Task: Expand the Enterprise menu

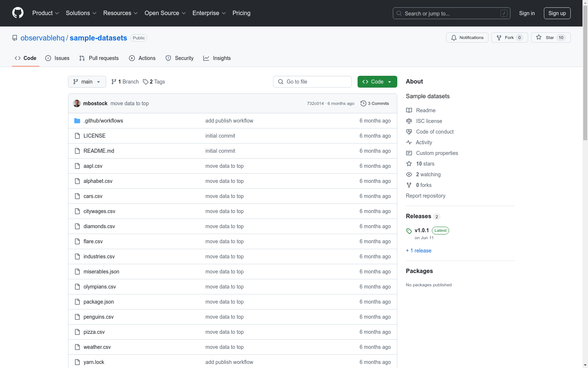Action: pyautogui.click(x=209, y=13)
